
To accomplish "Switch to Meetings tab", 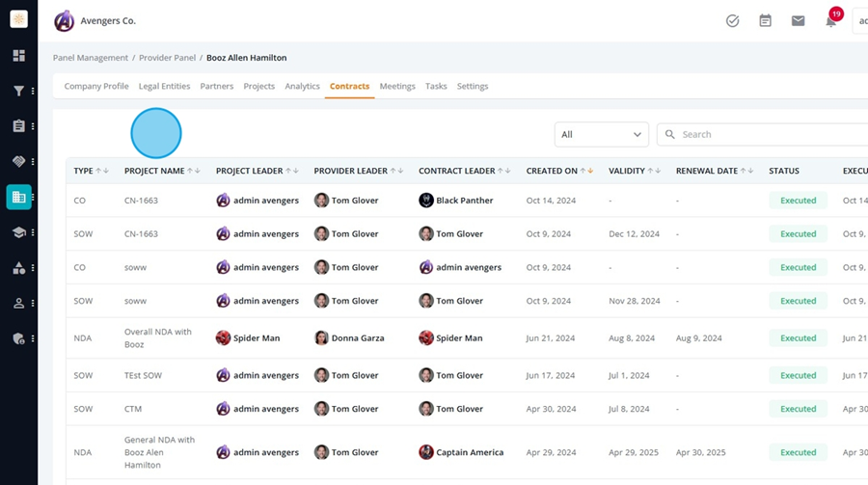I will [x=397, y=87].
